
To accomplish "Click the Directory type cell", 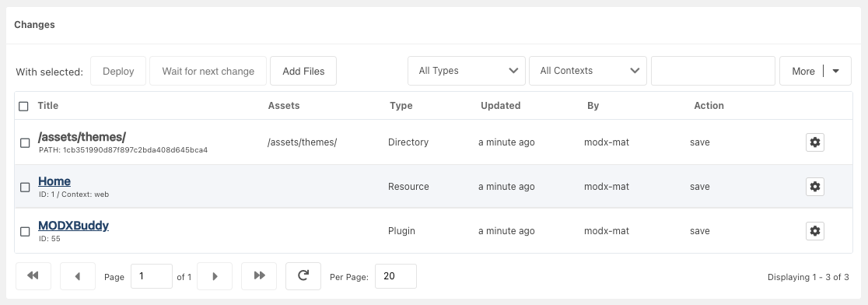I will pyautogui.click(x=408, y=142).
